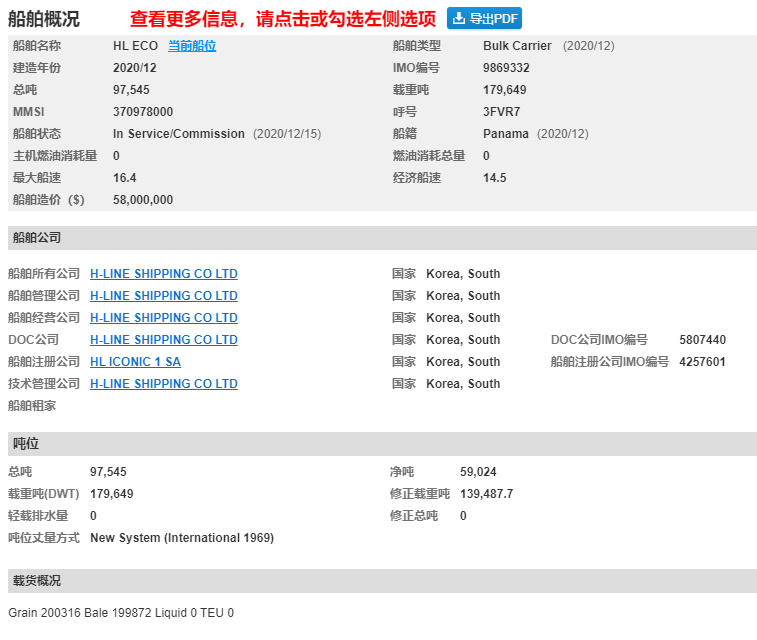Select economic speed value 14.5
757x640 pixels.
coord(494,178)
